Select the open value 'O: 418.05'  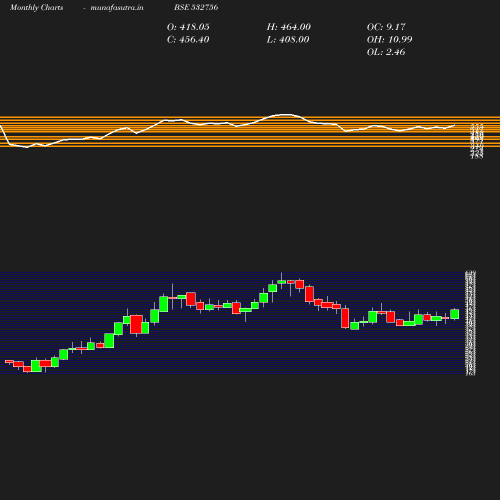click(188, 27)
